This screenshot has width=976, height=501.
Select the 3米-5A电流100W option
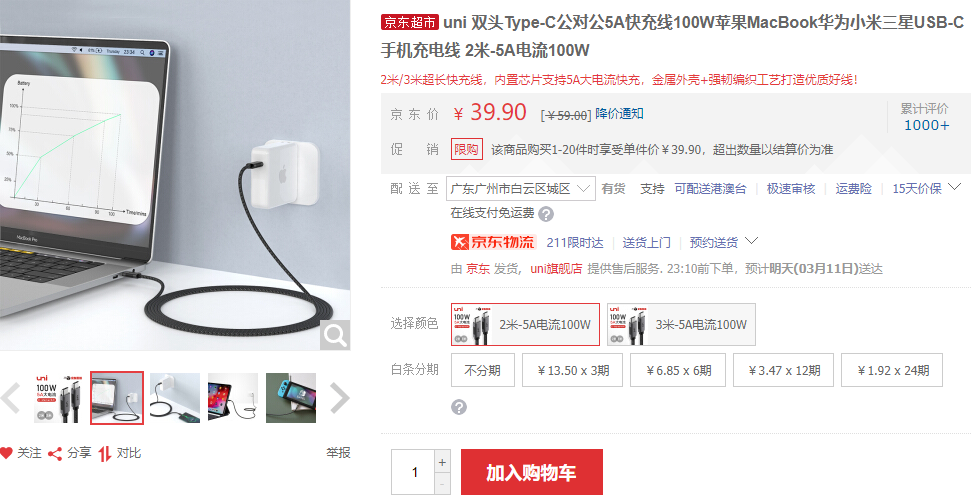click(681, 324)
